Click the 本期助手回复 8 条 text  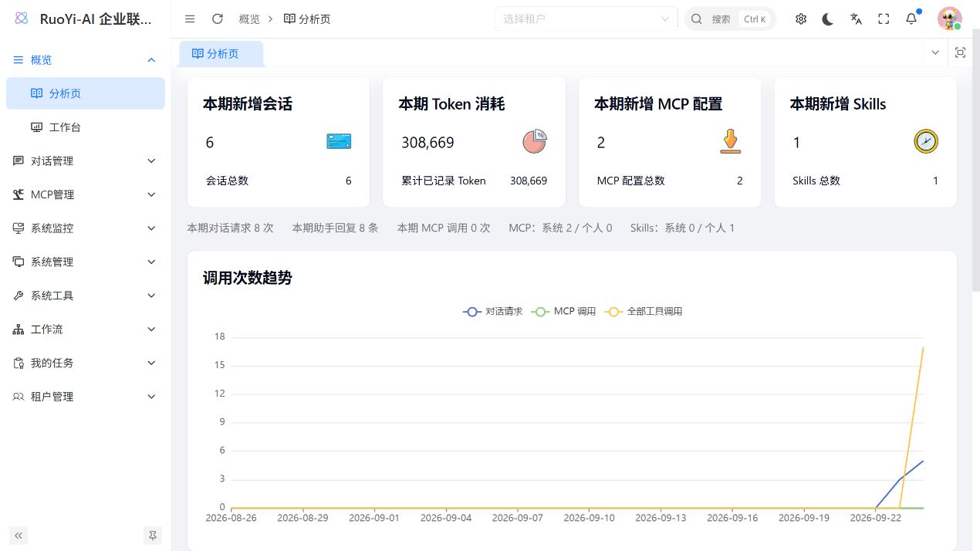pyautogui.click(x=335, y=228)
